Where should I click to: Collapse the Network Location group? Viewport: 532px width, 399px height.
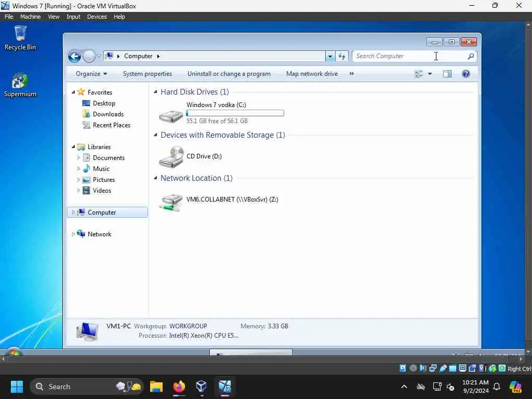click(x=155, y=178)
